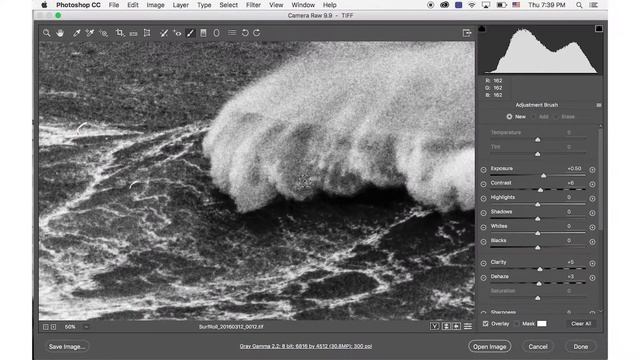640x360 pixels.
Task: Increase Exposure with its plus button
Action: (592, 169)
